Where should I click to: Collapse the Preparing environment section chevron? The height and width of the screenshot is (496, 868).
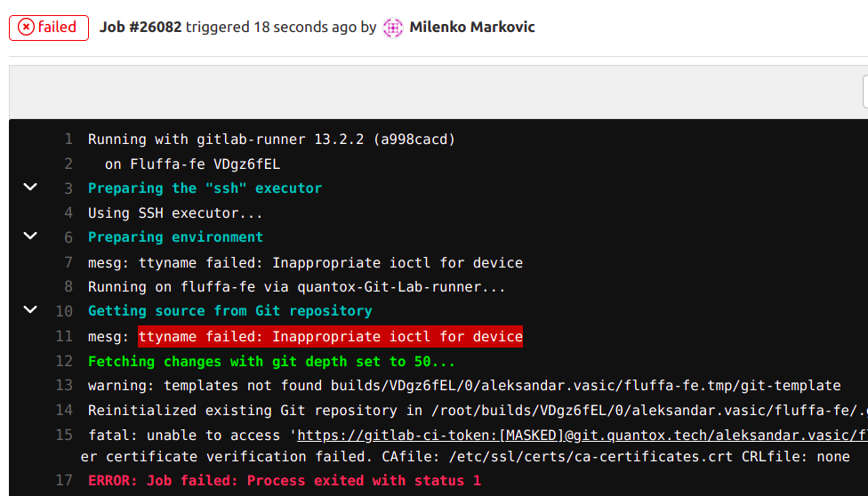click(x=30, y=236)
